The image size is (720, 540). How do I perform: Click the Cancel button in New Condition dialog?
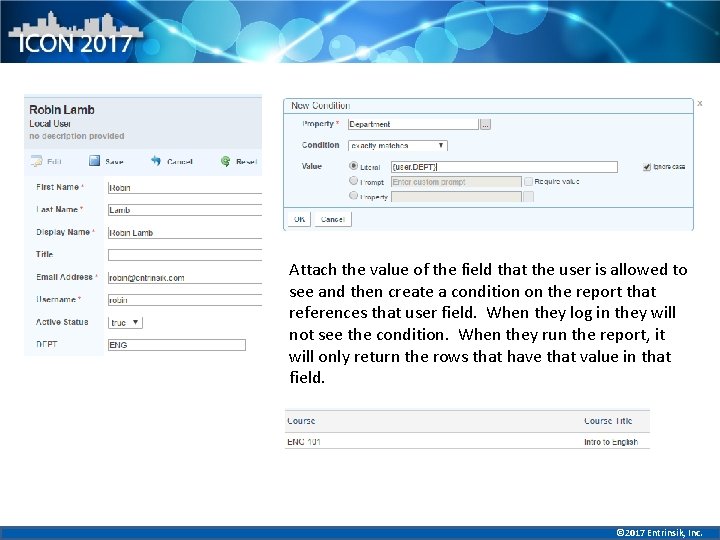[333, 219]
